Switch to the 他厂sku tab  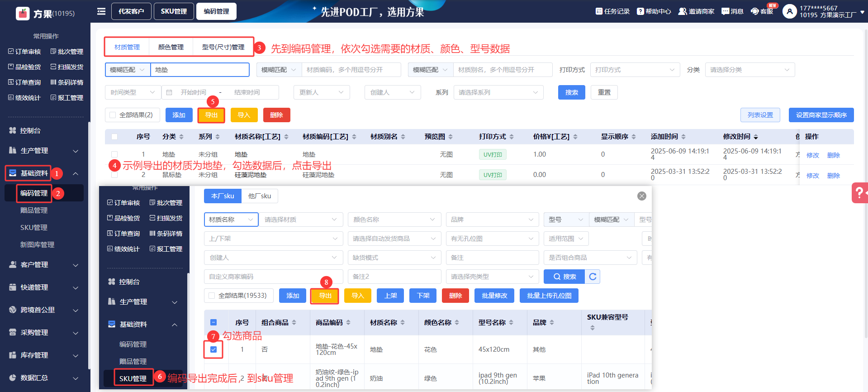click(x=260, y=196)
